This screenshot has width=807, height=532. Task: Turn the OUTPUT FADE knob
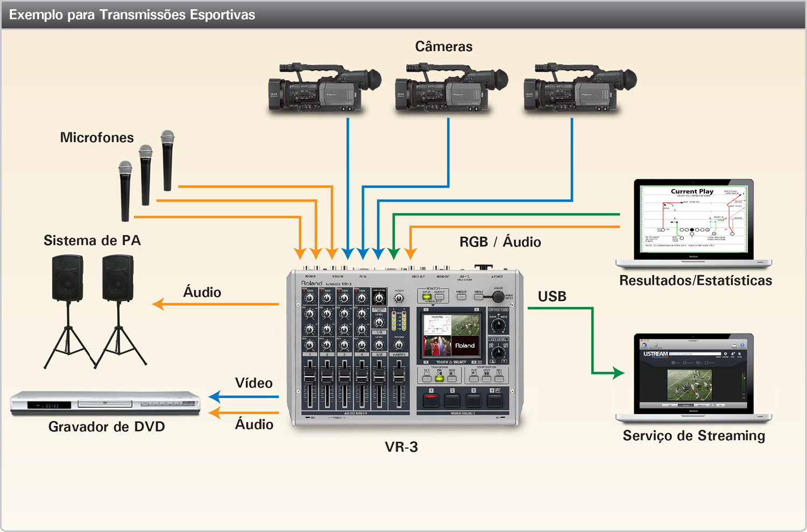498,325
